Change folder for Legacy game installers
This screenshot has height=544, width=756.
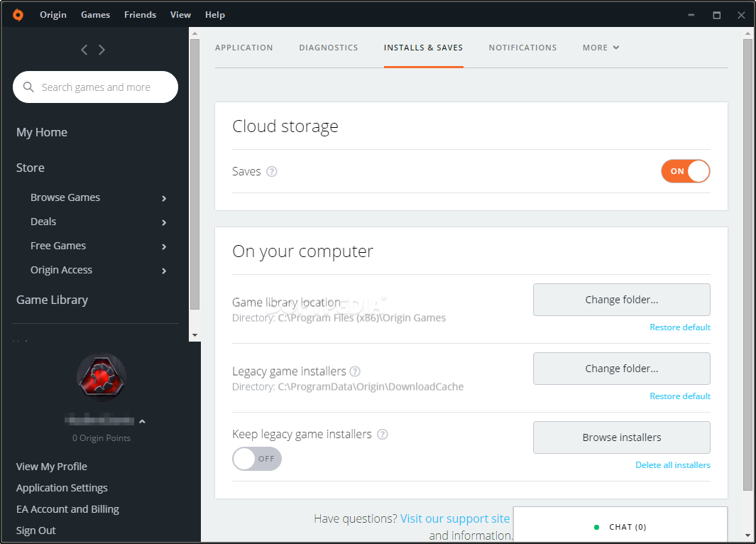point(622,369)
